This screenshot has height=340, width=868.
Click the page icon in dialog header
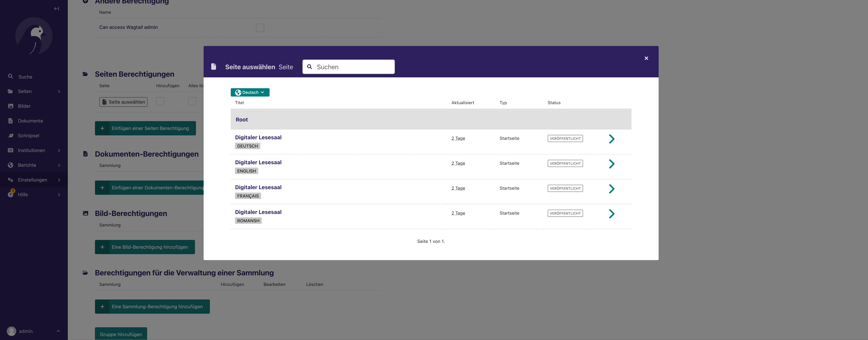[213, 67]
